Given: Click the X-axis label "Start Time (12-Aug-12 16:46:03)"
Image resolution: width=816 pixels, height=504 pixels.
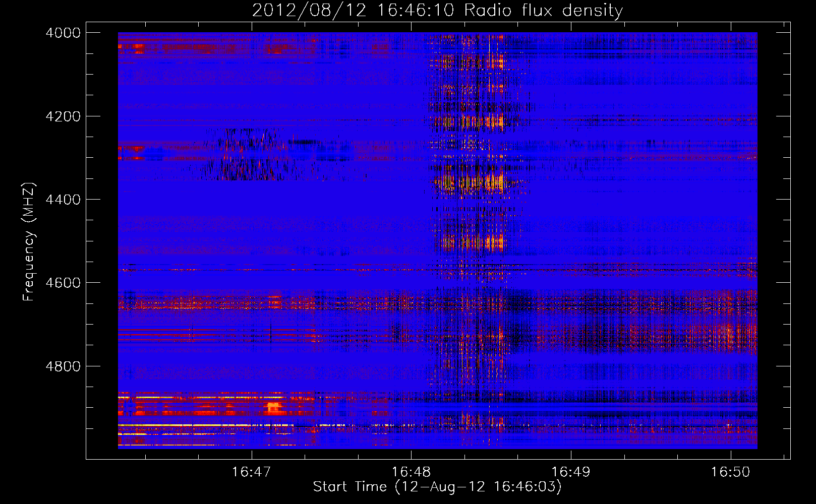Looking at the screenshot, I should coord(437,487).
